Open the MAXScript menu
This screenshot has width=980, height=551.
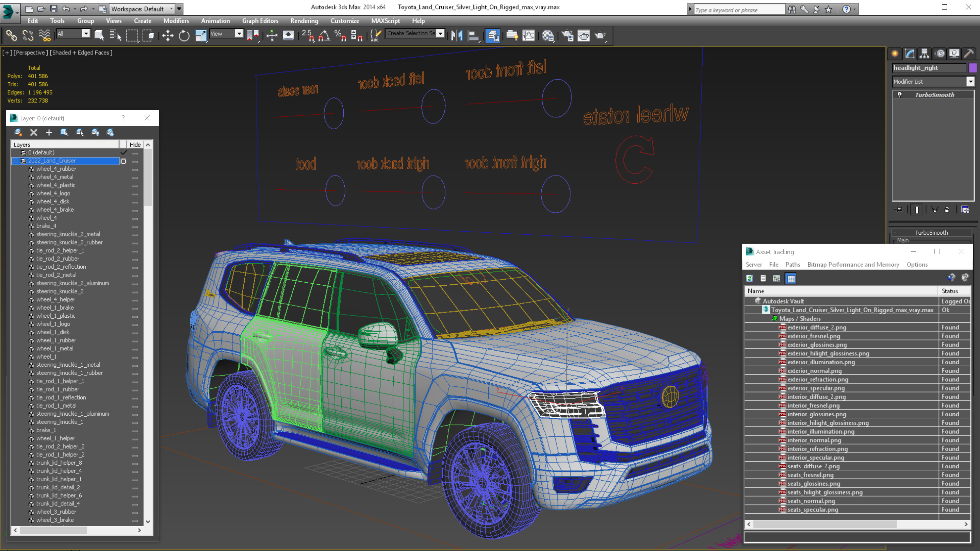click(x=386, y=21)
